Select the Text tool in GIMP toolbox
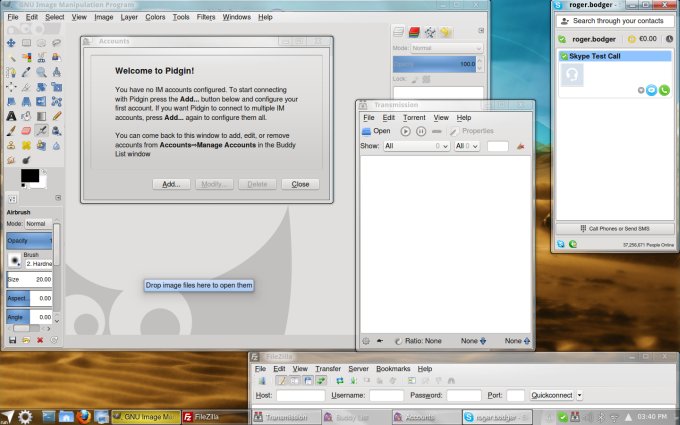 pyautogui.click(x=10, y=115)
